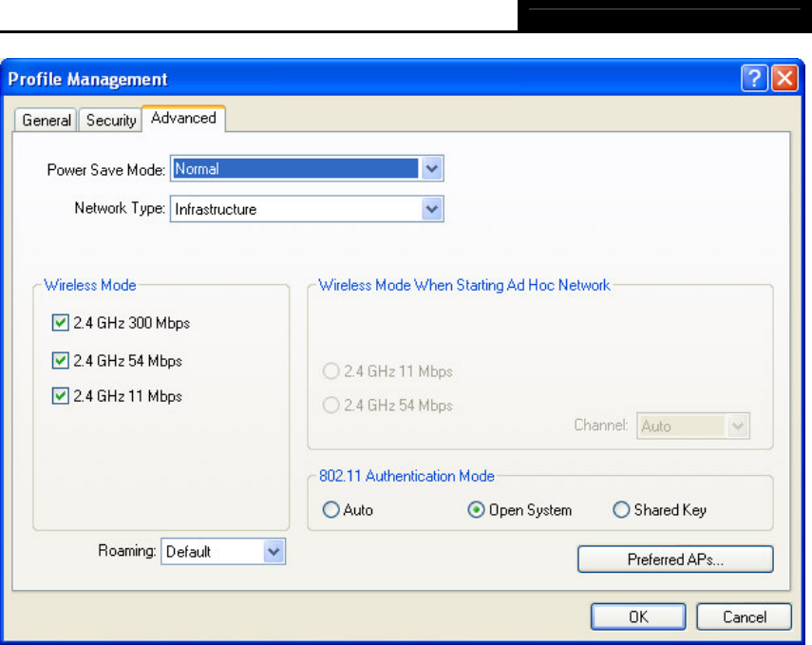Expand the Network Type dropdown arrow
812x645 pixels.
tap(432, 209)
